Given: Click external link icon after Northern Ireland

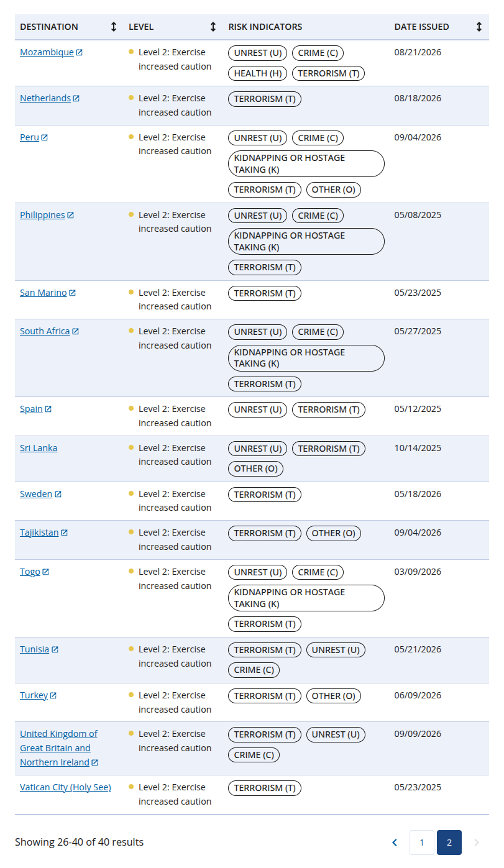Looking at the screenshot, I should click(95, 763).
